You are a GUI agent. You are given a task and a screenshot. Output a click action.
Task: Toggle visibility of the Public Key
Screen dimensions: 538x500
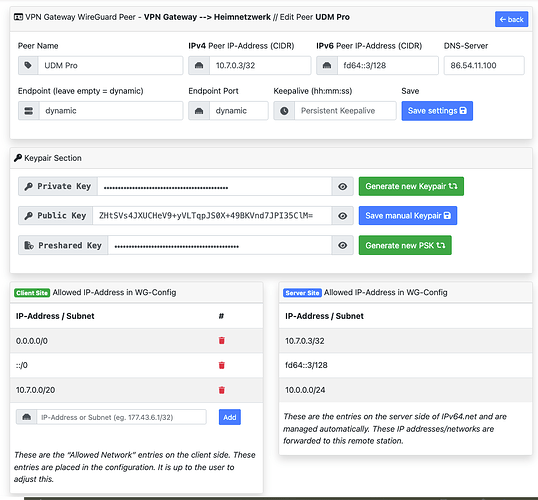pyautogui.click(x=342, y=216)
